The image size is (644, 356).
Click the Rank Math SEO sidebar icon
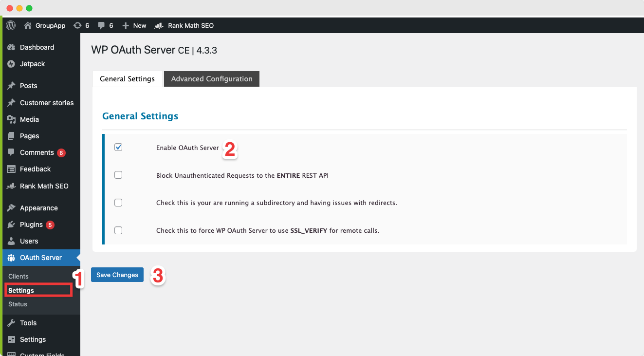pos(11,186)
